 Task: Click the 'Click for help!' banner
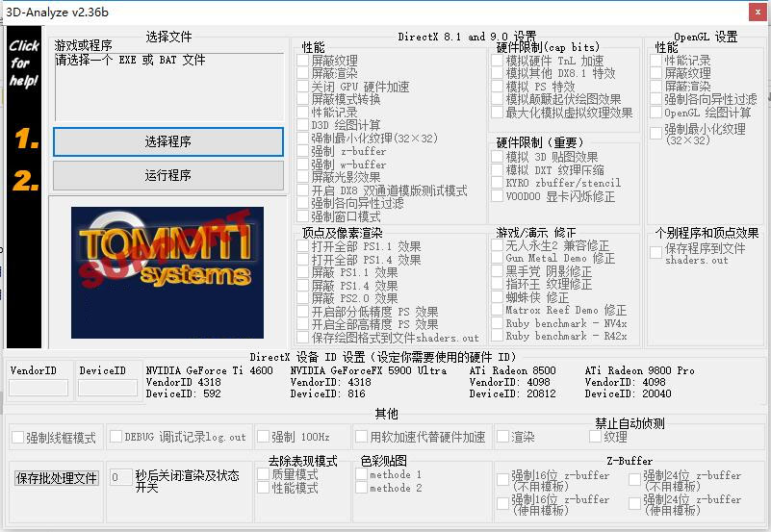tap(24, 63)
